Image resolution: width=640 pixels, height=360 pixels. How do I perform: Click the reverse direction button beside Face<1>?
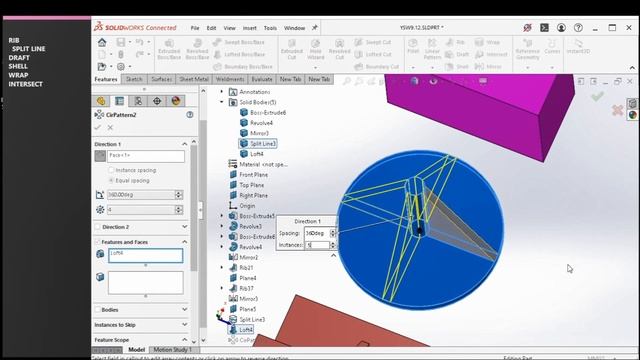point(100,156)
